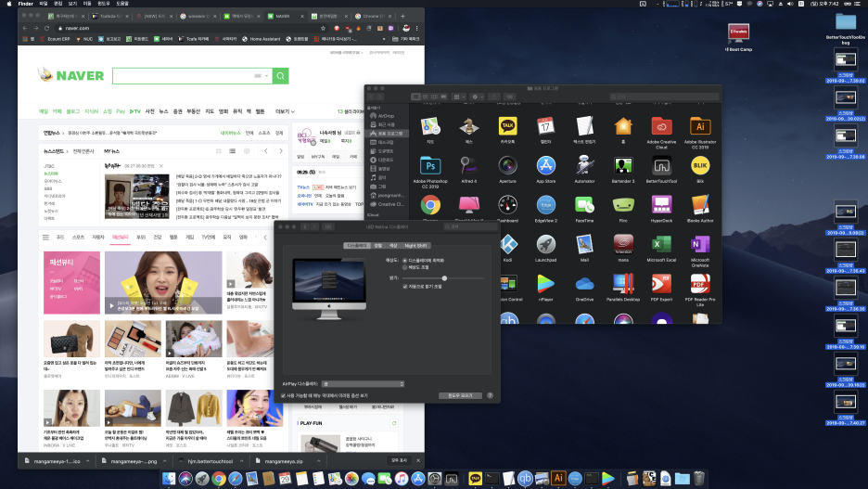Open the Trash in the Dock

pyautogui.click(x=698, y=479)
